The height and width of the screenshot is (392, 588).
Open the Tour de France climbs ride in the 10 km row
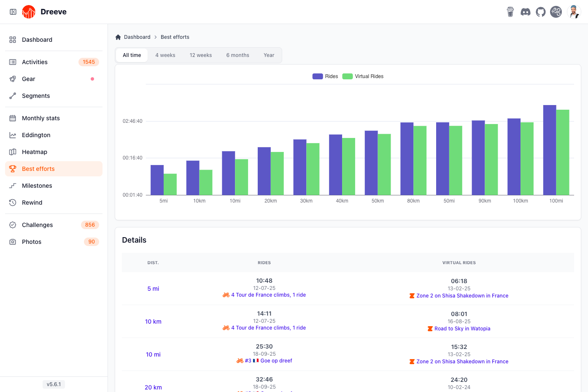tap(268, 328)
